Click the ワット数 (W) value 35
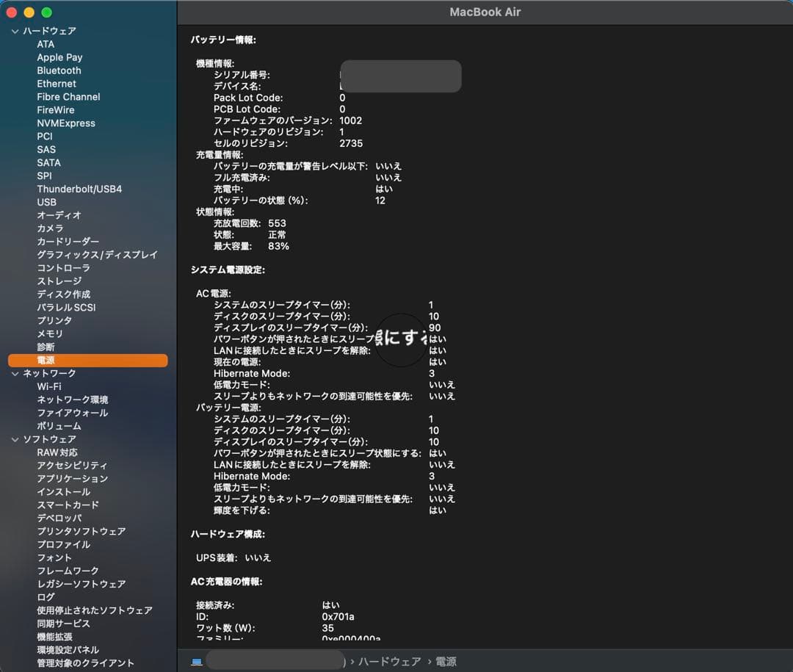Viewport: 793px width, 672px height. pyautogui.click(x=327, y=628)
